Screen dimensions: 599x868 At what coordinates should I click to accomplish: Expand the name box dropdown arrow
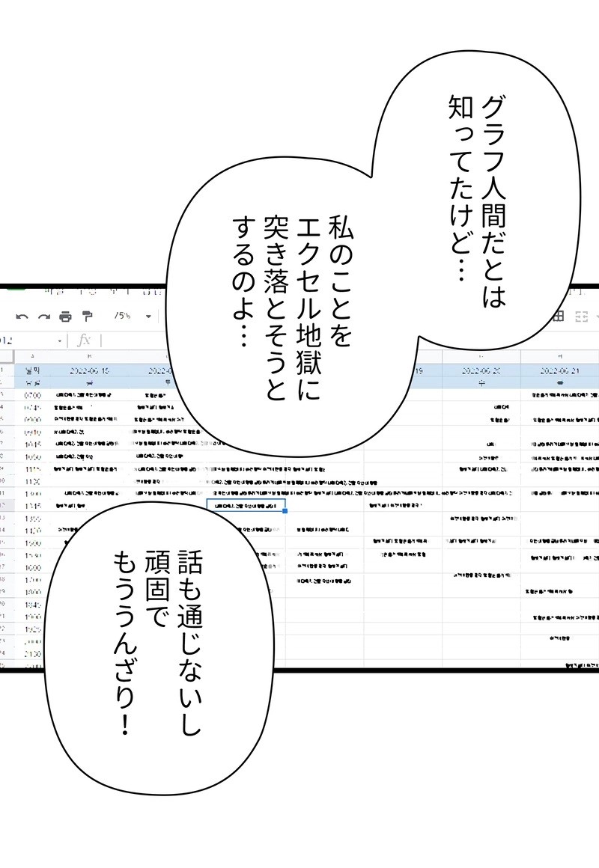(61, 341)
